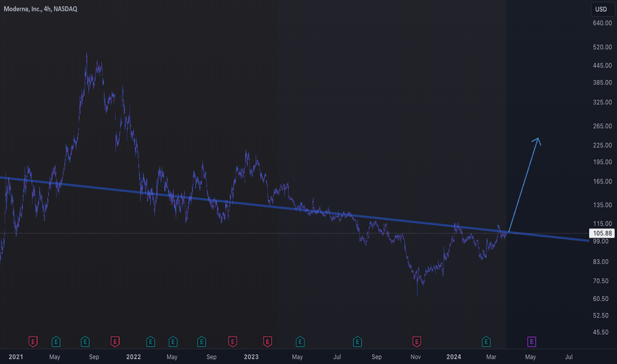The image size is (617, 364).
Task: Open teal earnings marker just before Mar 2024
Action: tap(486, 341)
